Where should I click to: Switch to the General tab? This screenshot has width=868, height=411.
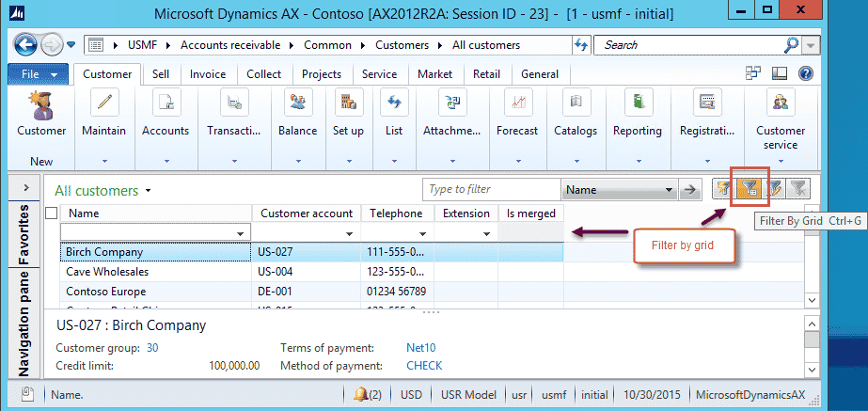click(x=540, y=74)
